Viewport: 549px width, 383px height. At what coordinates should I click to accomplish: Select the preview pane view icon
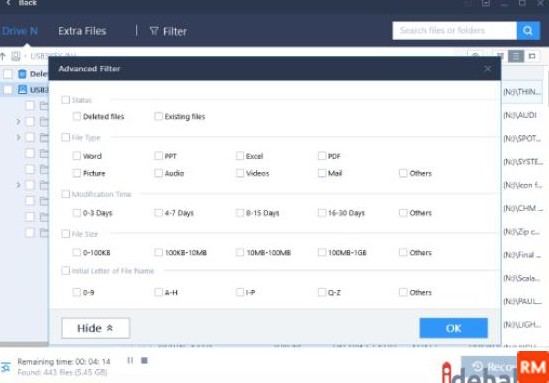click(x=532, y=56)
